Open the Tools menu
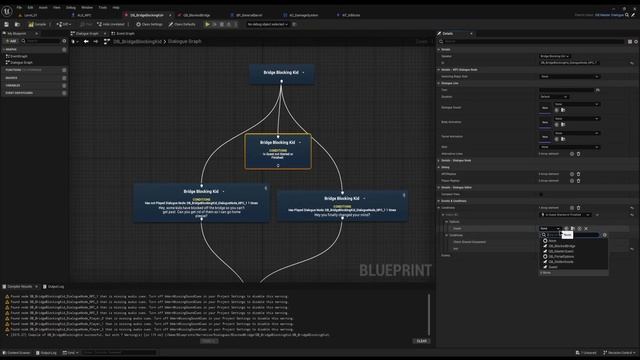Viewport: 640px width, 360px height. [102, 7]
